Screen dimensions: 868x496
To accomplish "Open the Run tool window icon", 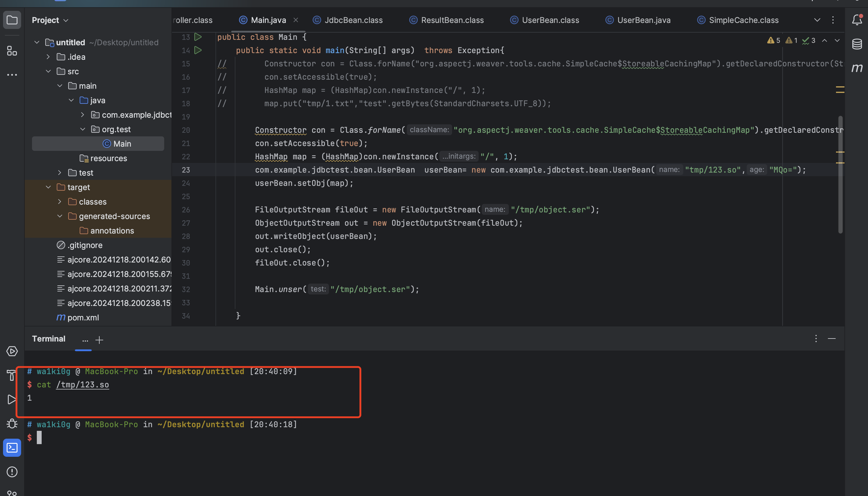I will (12, 399).
